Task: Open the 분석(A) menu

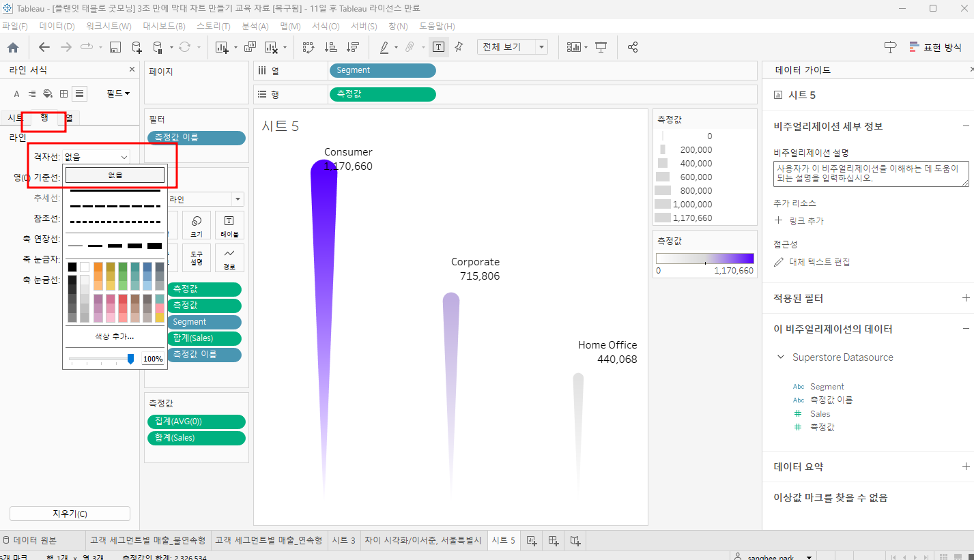Action: (x=255, y=26)
